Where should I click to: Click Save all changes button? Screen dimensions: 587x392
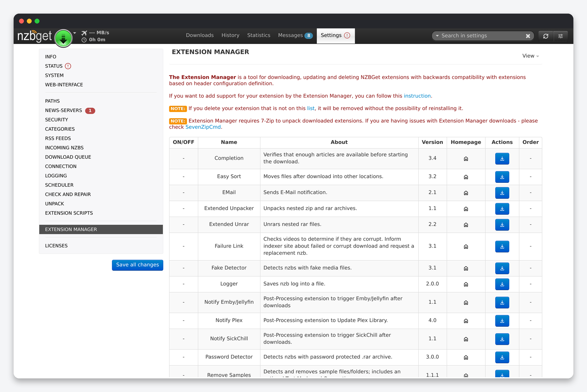(138, 265)
